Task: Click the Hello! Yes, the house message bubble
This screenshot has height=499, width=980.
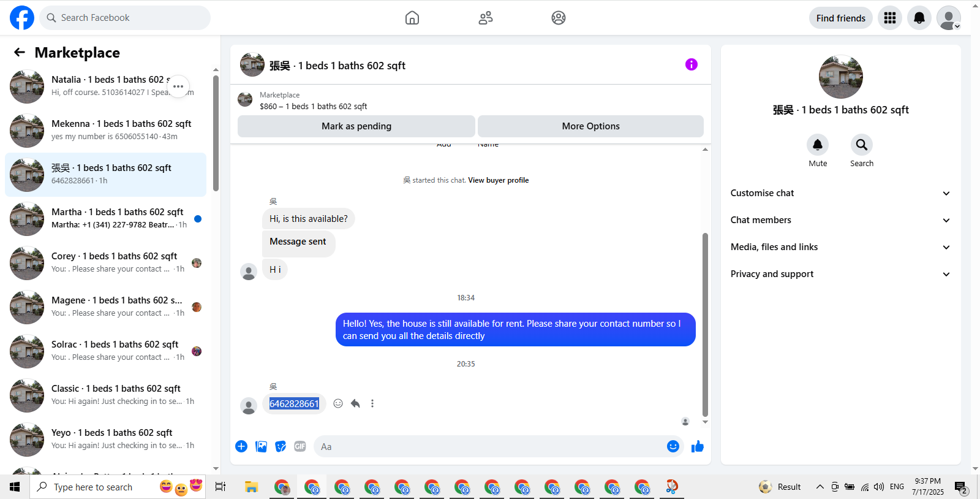Action: point(516,330)
